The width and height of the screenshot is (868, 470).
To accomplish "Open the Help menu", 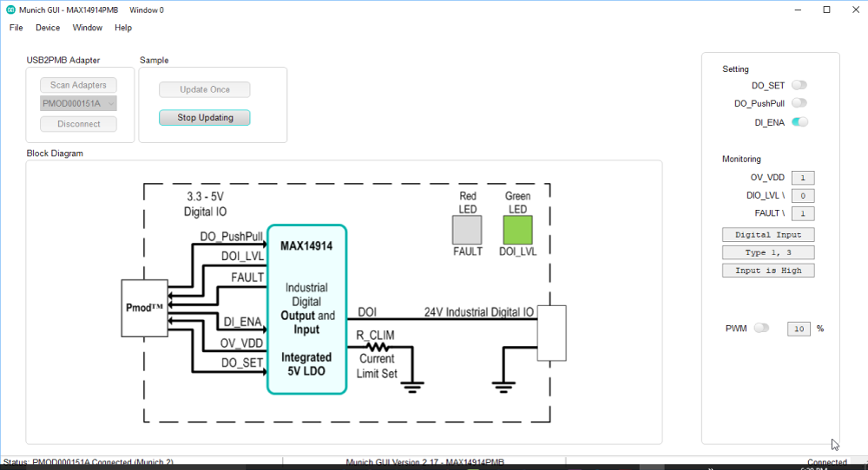I will [x=123, y=28].
